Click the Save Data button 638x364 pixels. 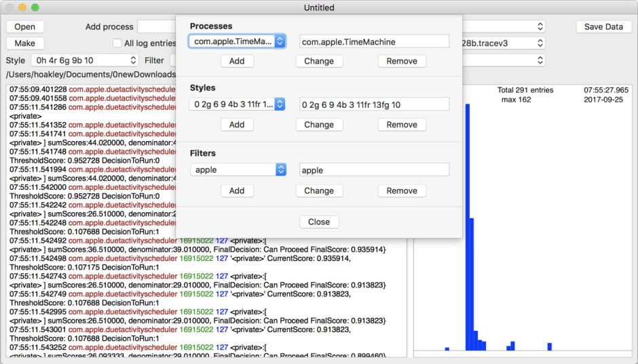(603, 26)
